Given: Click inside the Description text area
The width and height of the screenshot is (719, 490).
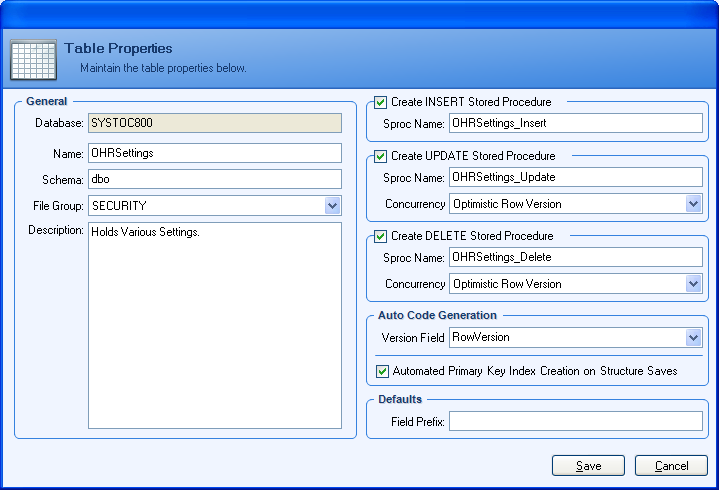Looking at the screenshot, I should pos(215,325).
